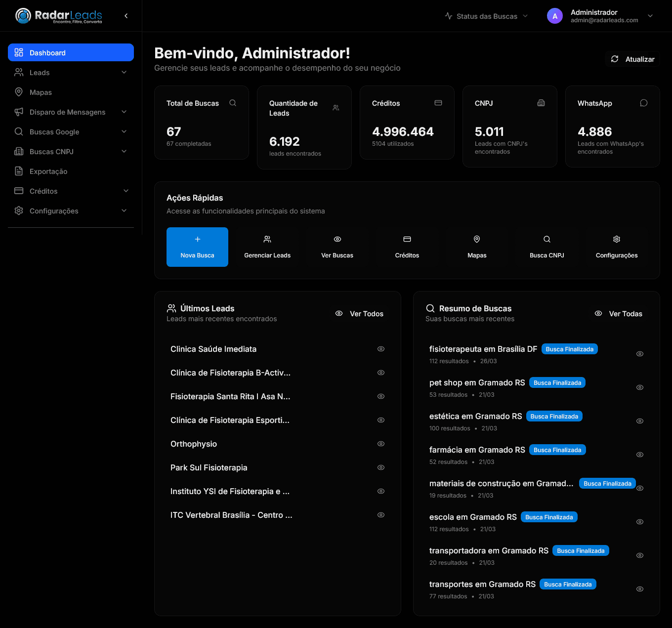The height and width of the screenshot is (628, 672).
Task: Click Ver Todas in Resumo de Buscas
Action: 619,313
